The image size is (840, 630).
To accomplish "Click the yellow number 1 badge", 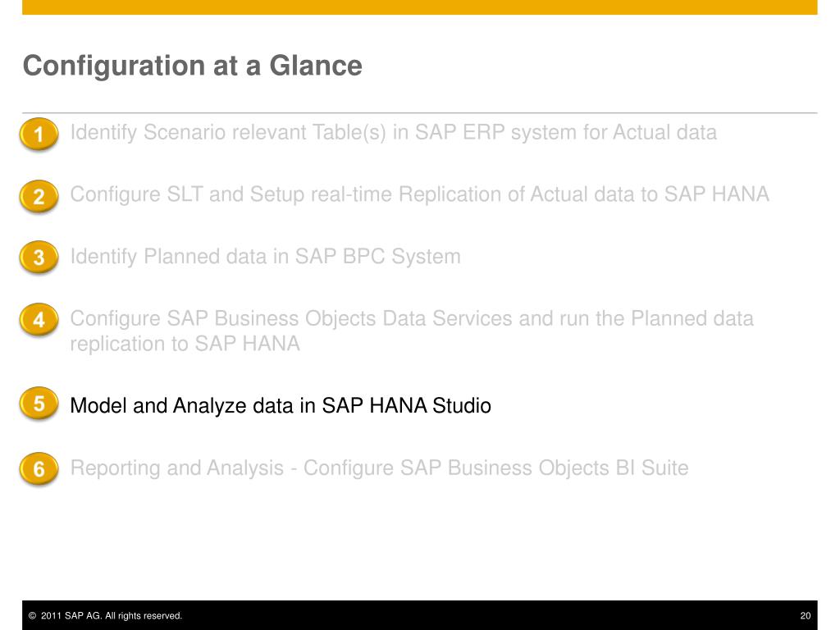I will tap(39, 134).
